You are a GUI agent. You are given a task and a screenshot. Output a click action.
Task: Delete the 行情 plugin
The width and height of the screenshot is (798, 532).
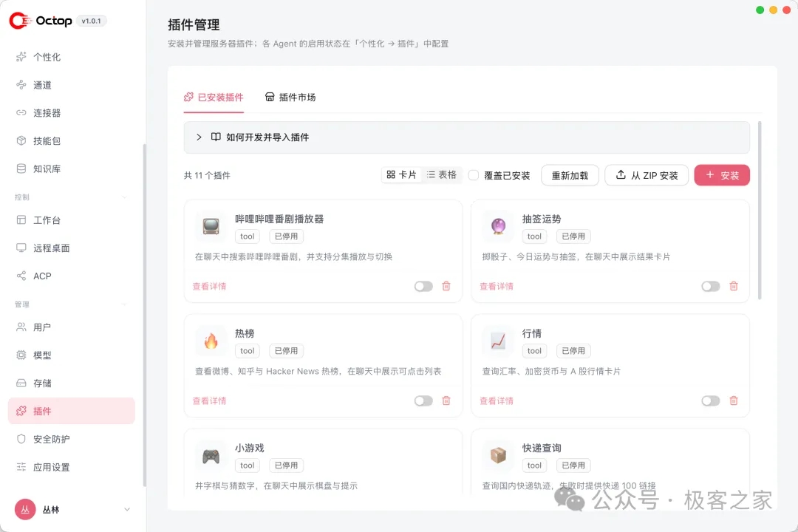coord(734,400)
